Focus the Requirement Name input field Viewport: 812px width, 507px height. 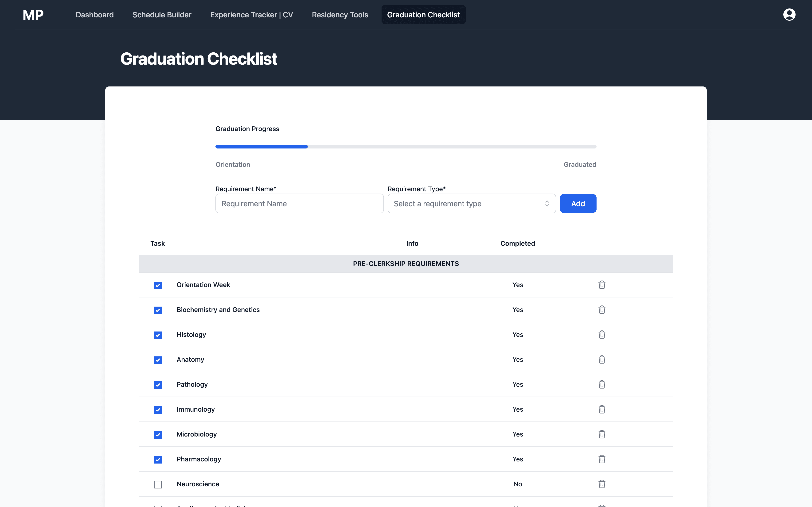(x=299, y=203)
